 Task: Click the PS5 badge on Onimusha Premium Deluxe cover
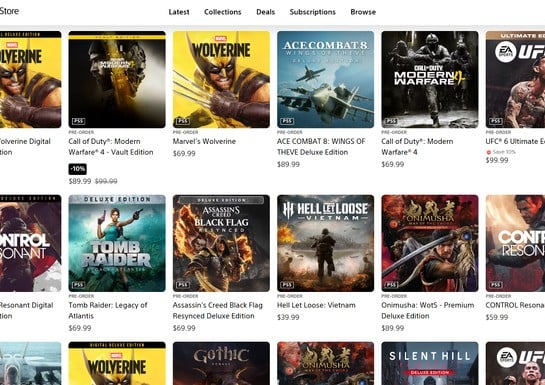pyautogui.click(x=391, y=285)
